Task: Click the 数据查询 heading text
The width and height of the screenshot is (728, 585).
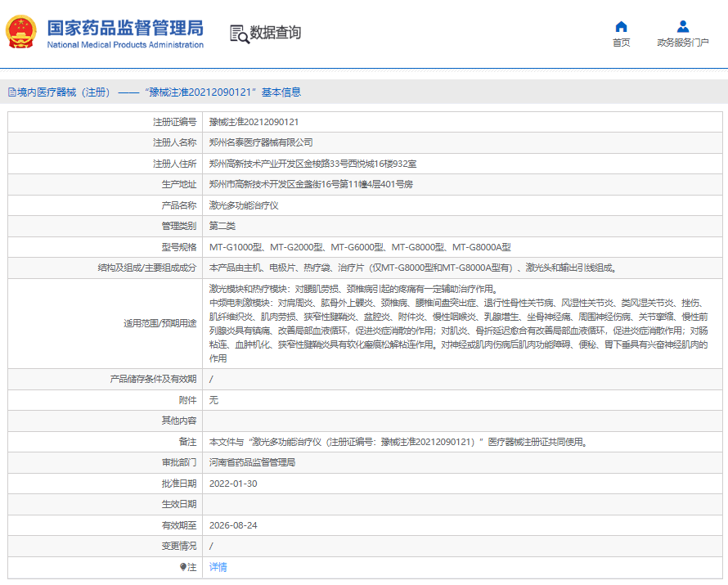Action: (x=276, y=33)
